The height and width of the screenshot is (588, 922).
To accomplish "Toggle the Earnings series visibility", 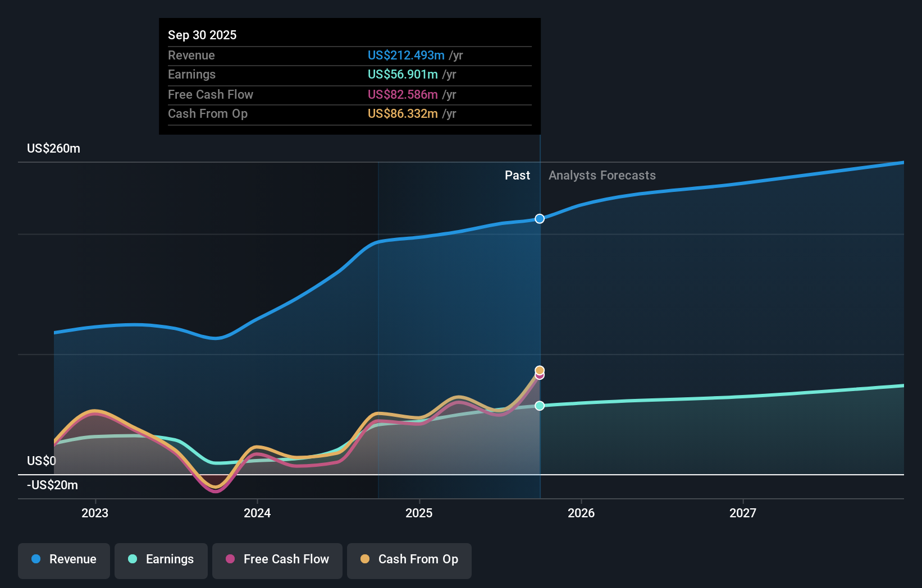I will click(x=161, y=559).
